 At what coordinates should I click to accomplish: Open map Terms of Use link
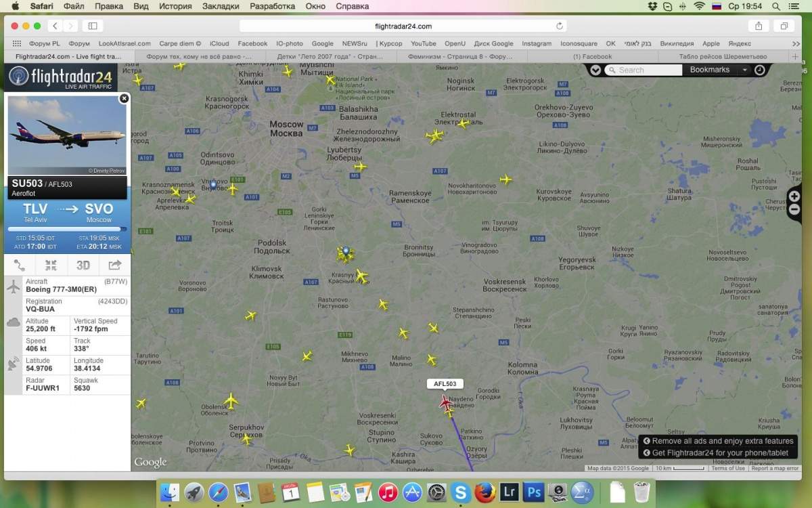(x=728, y=468)
